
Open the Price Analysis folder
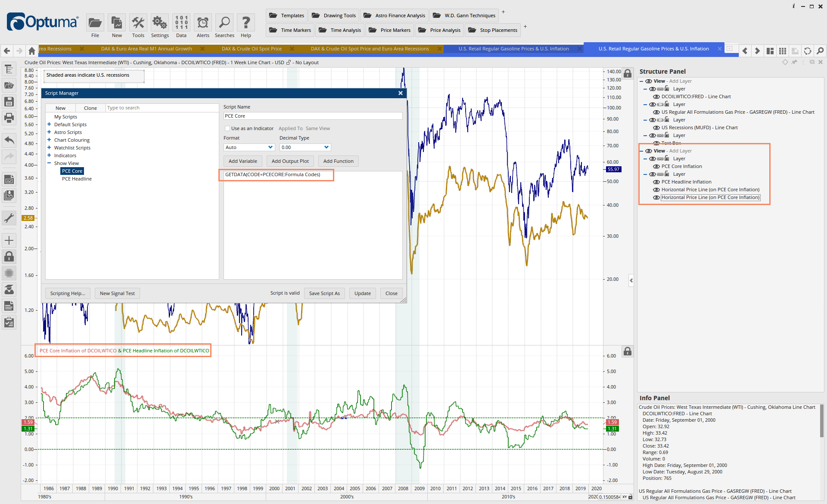pyautogui.click(x=439, y=30)
